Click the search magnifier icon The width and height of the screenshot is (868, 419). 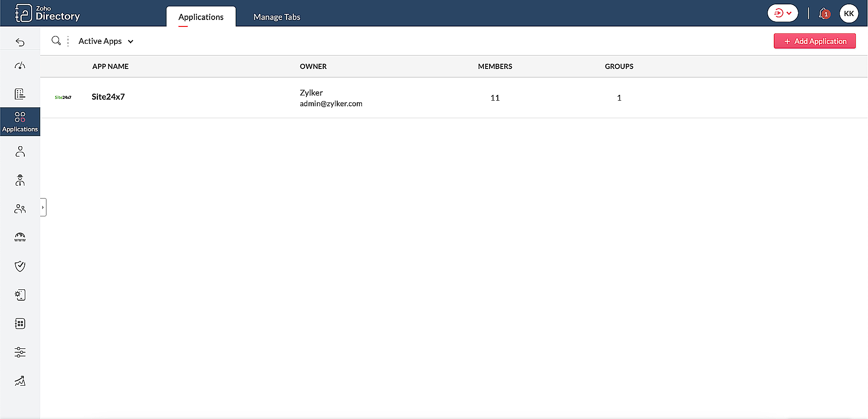[56, 41]
